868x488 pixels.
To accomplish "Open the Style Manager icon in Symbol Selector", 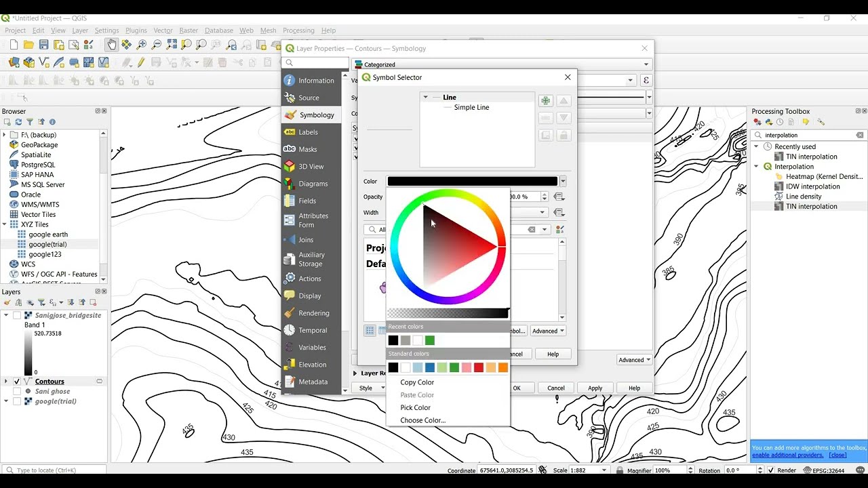I will tap(560, 230).
